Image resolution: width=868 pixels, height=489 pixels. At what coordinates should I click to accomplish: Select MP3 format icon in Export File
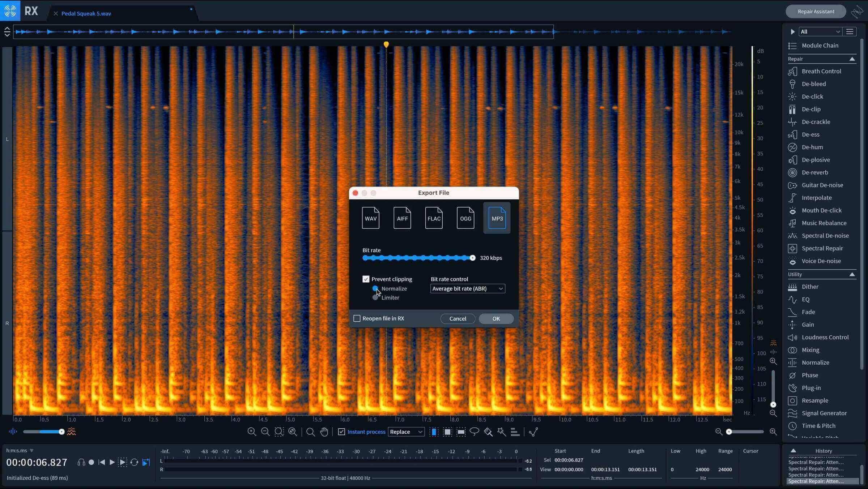[497, 218]
